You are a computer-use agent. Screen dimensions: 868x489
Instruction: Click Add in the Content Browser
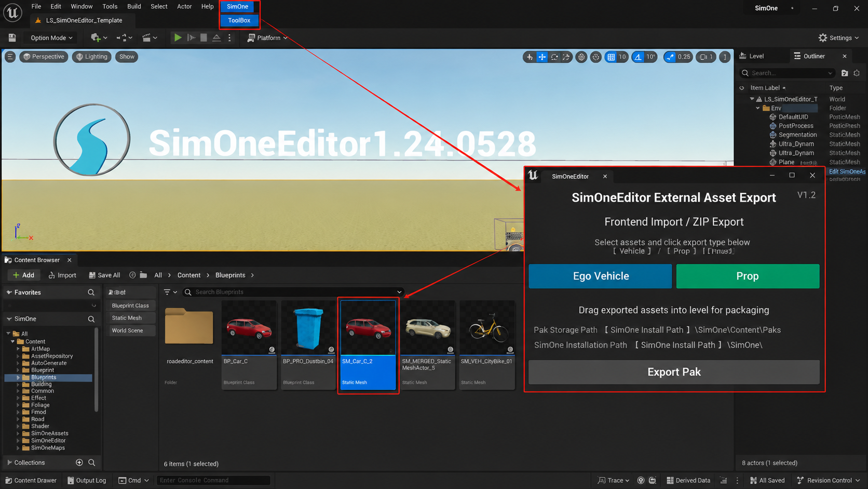pyautogui.click(x=23, y=275)
